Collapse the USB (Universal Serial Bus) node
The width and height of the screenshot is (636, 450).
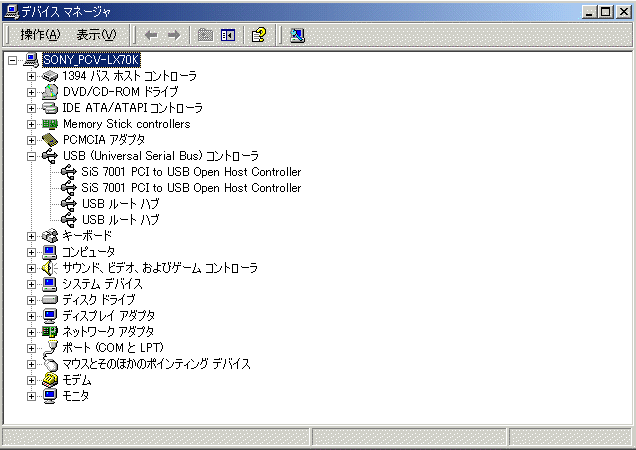(31, 156)
